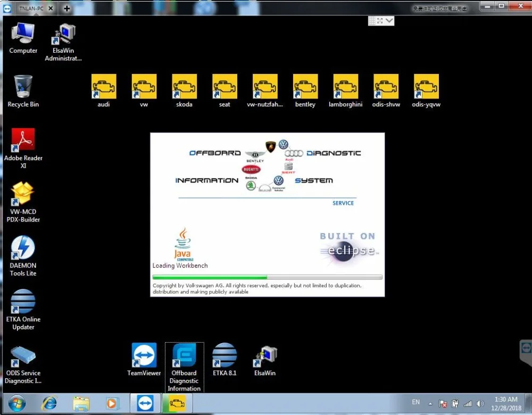Viewport: 532px width, 415px height.
Task: Click the Eclipse logo on splash
Action: [x=348, y=250]
